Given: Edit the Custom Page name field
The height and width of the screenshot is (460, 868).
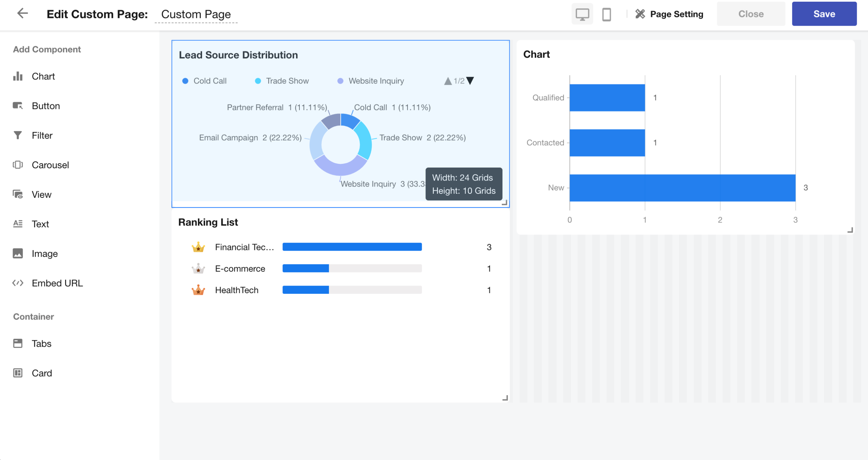Looking at the screenshot, I should click(x=196, y=14).
